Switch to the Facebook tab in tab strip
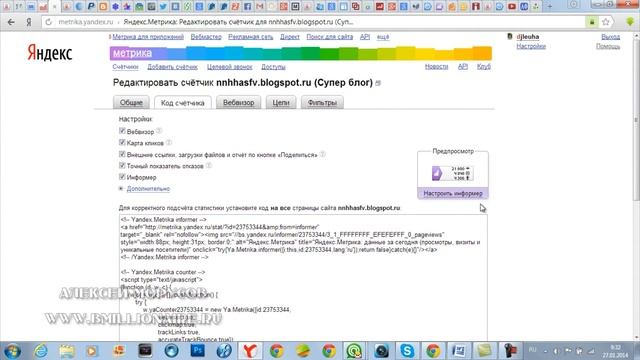640x360 pixels. (247, 6)
